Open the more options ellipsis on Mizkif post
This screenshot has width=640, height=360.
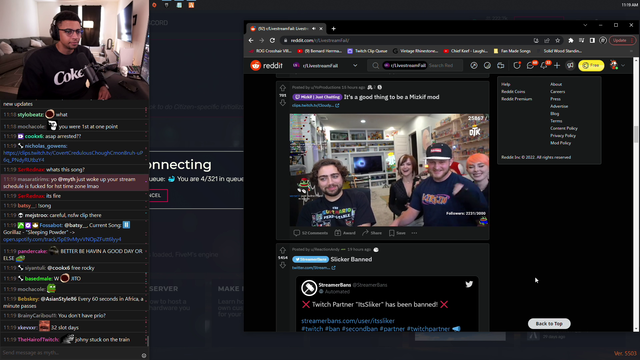point(414,233)
